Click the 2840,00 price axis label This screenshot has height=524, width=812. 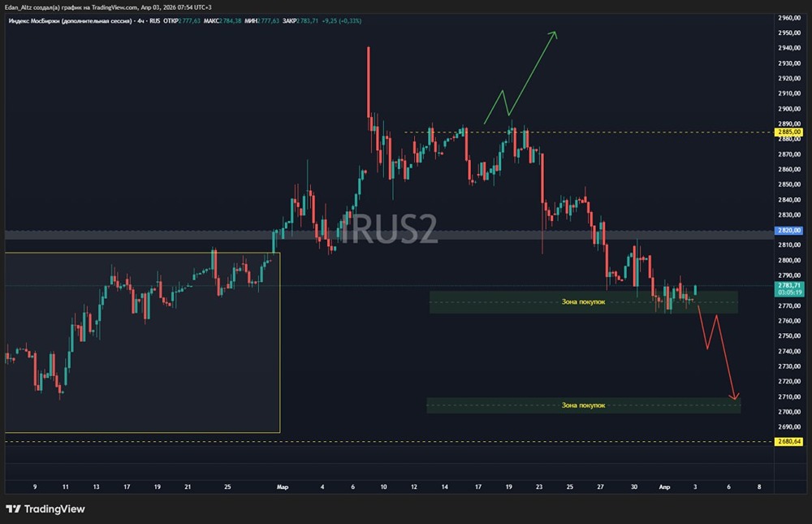(x=789, y=200)
